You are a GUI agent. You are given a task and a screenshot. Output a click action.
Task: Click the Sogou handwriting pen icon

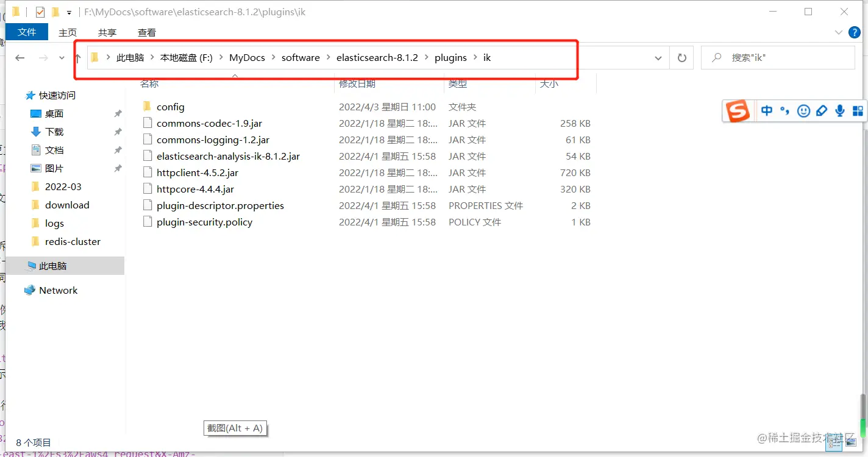[822, 111]
